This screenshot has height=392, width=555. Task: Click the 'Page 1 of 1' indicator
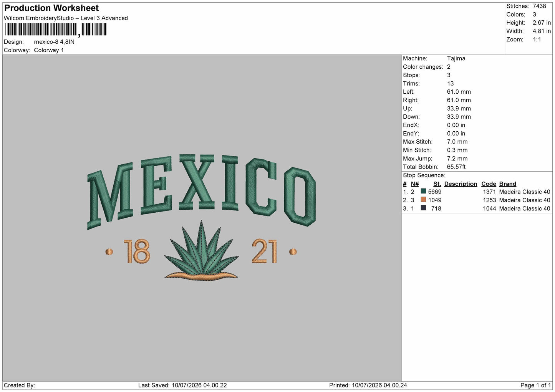click(x=536, y=385)
